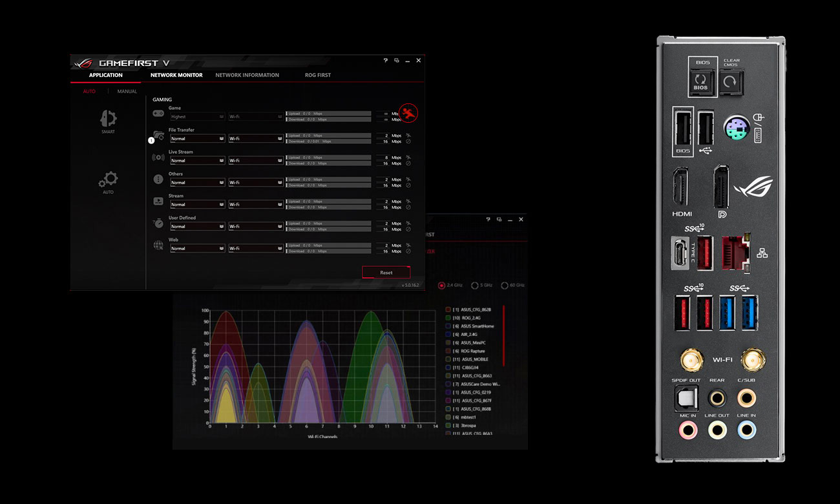
Task: Select the 60 GHz band radio button
Action: point(505,285)
